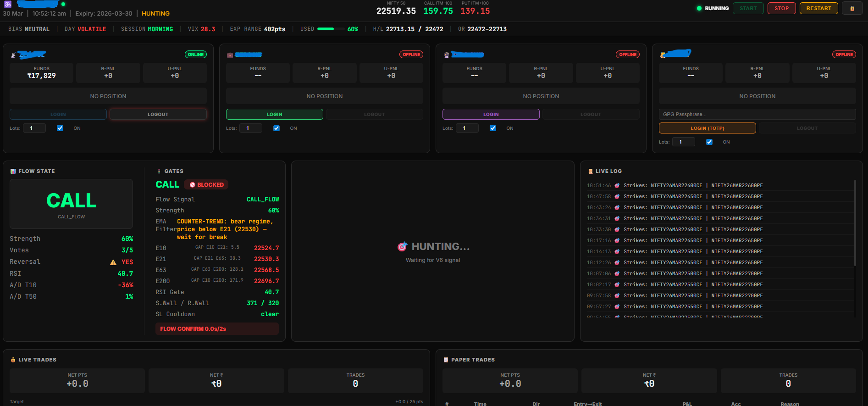This screenshot has height=406, width=868.
Task: Focus the GPG Passphrase input field
Action: pos(757,114)
